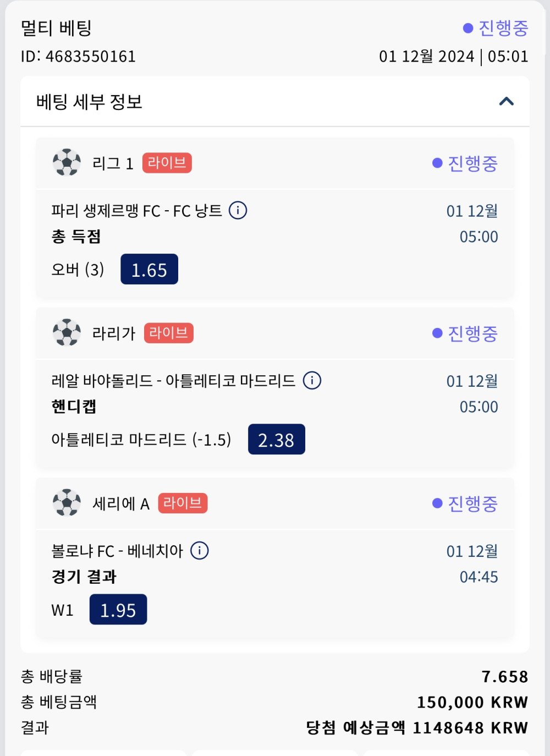The height and width of the screenshot is (756, 550).
Task: Collapse the 베팅 세부 정보 section chevron
Action: pos(506,101)
